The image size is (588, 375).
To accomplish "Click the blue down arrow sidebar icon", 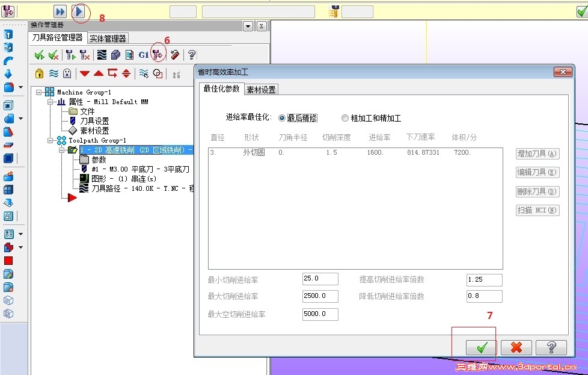I will click(x=8, y=74).
